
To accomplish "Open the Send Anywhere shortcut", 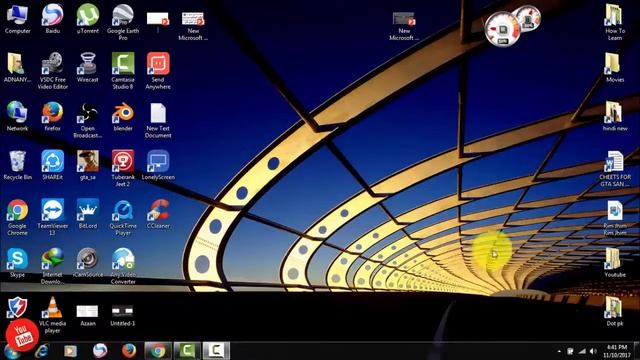I will pyautogui.click(x=158, y=71).
